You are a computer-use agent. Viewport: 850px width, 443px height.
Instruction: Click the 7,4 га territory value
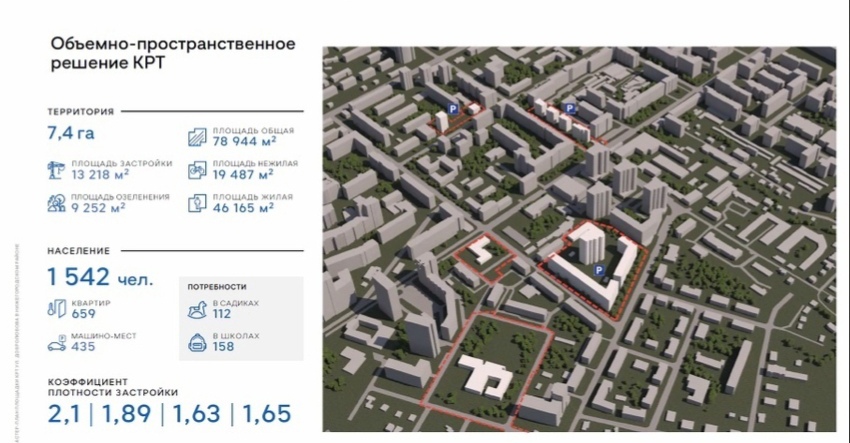[77, 134]
